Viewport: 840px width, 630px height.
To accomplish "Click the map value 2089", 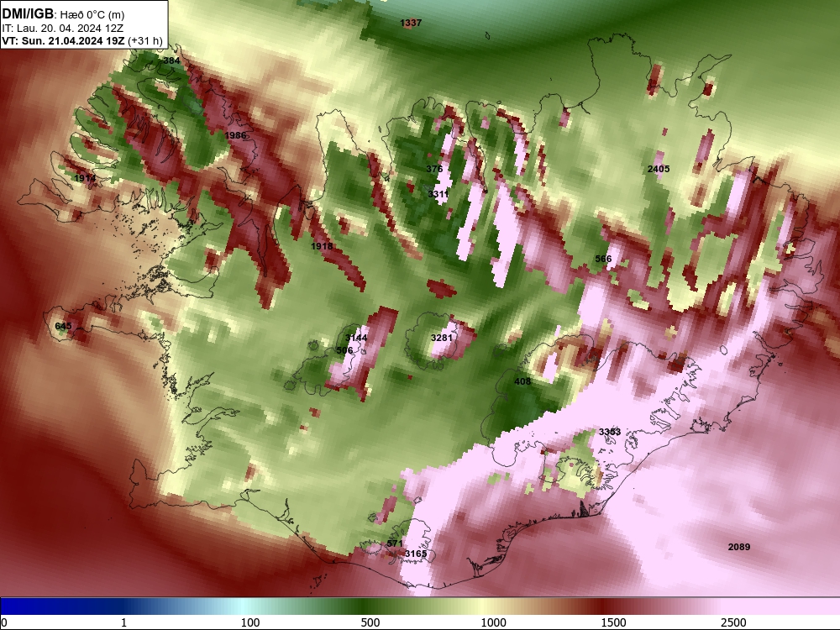I will pyautogui.click(x=738, y=547).
